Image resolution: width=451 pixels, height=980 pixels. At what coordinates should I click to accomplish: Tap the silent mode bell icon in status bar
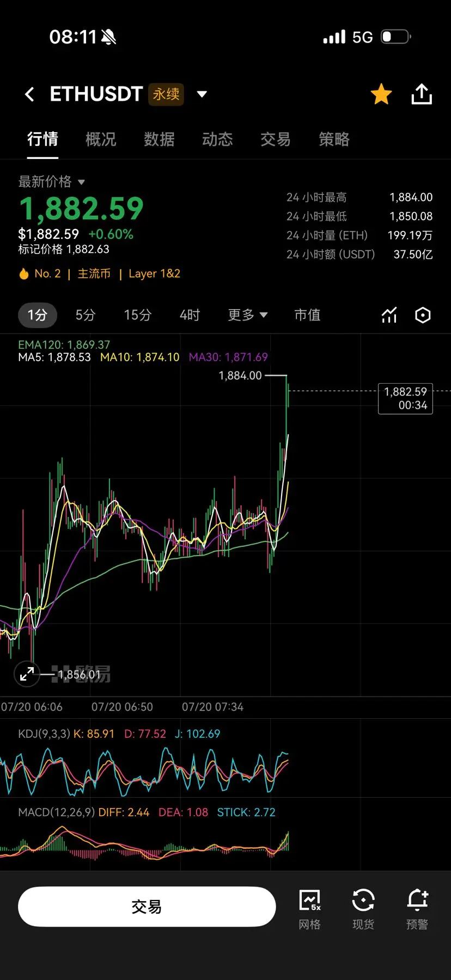pyautogui.click(x=108, y=37)
